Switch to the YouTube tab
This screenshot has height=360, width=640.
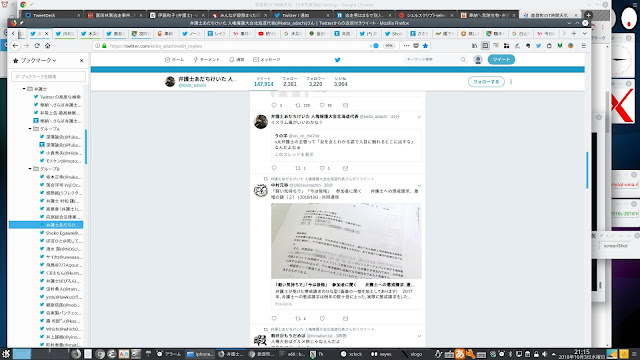(x=267, y=33)
